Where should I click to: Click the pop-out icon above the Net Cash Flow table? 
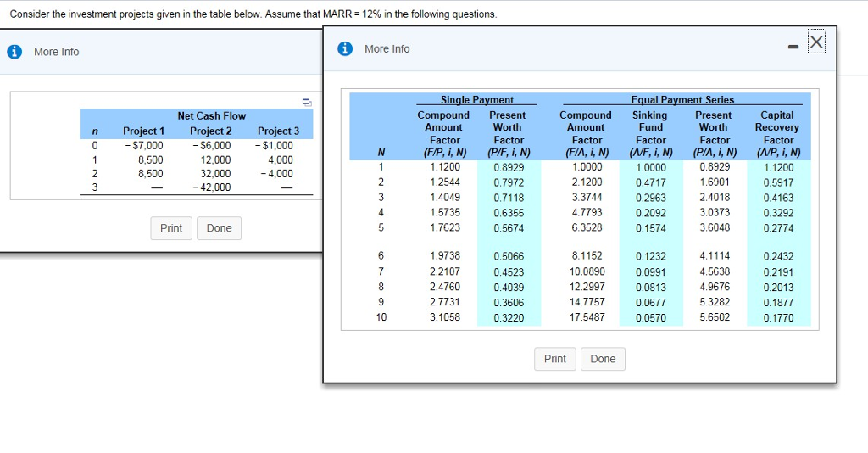(x=306, y=103)
